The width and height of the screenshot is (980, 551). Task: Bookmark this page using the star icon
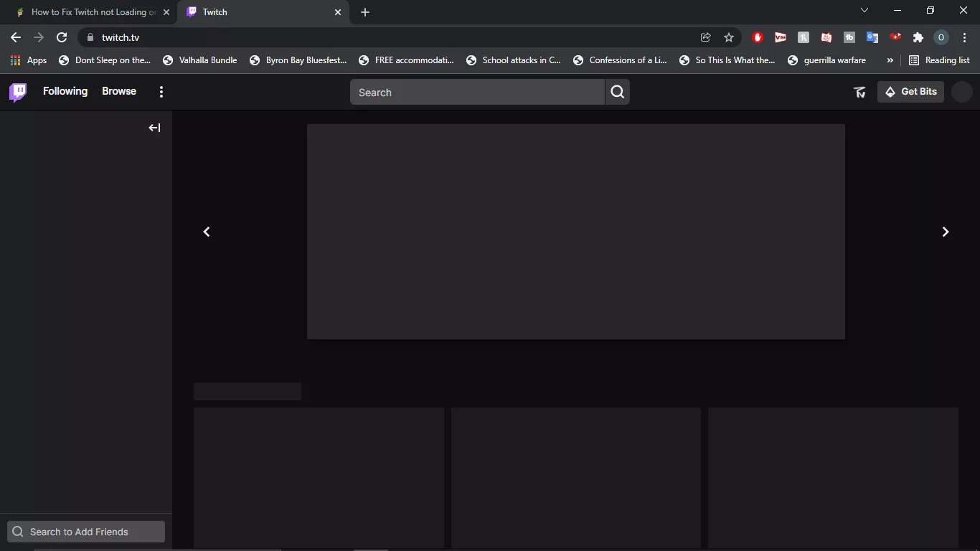(728, 37)
